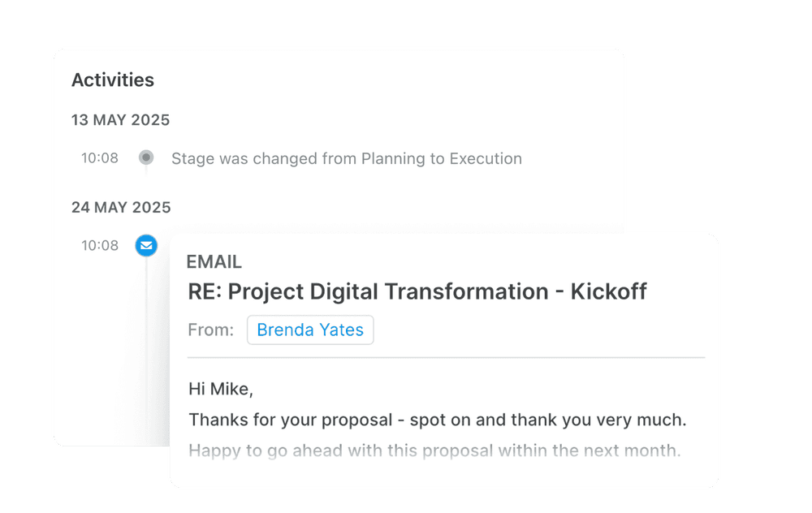This screenshot has width=812, height=513.
Task: Select the 24 MAY 2025 date header
Action: pos(121,207)
